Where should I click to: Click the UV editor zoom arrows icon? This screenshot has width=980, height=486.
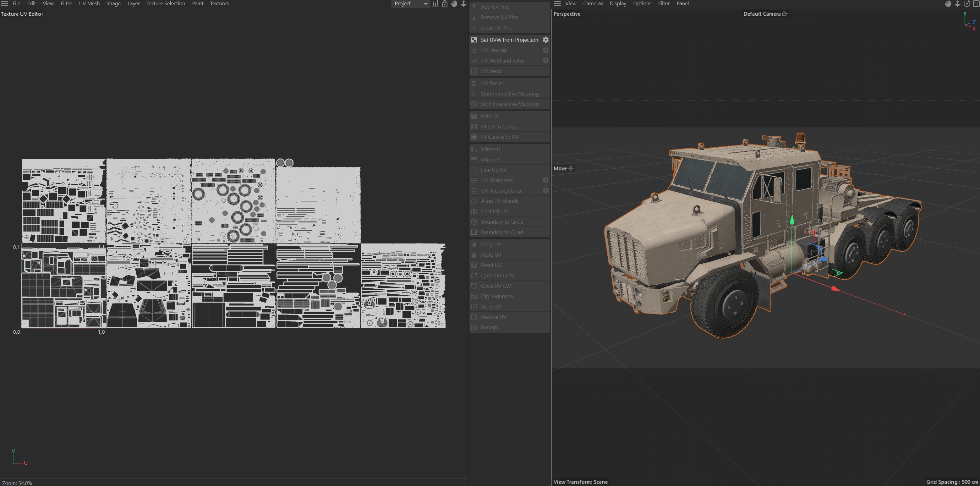pos(463,4)
